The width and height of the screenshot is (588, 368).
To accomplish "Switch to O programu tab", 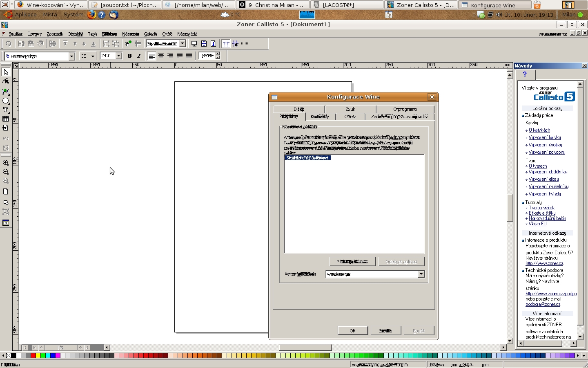I will point(405,109).
